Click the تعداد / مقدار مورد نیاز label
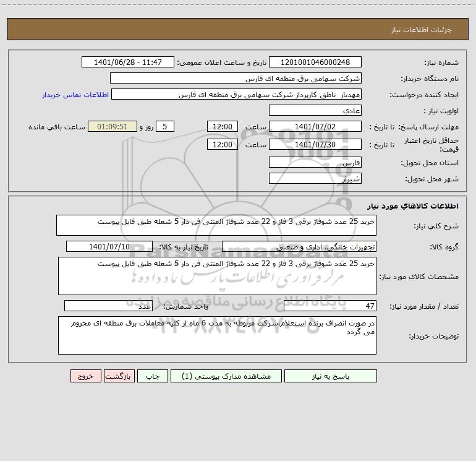The width and height of the screenshot is (476, 461). coord(424,306)
